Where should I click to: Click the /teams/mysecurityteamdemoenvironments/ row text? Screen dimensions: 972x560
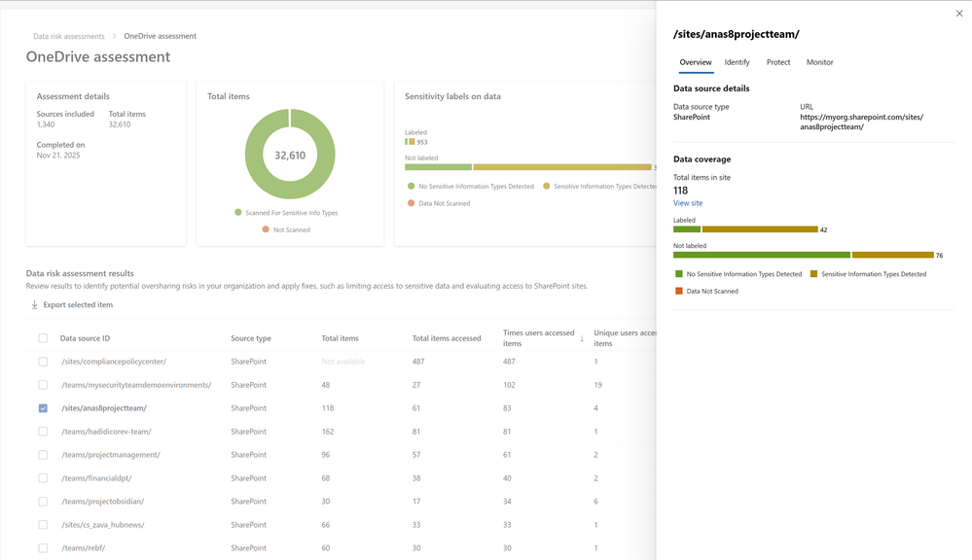(x=136, y=385)
